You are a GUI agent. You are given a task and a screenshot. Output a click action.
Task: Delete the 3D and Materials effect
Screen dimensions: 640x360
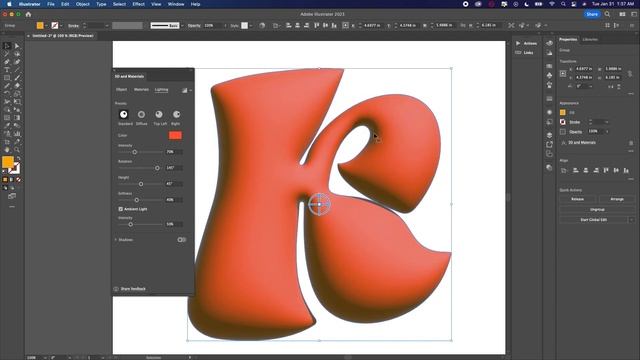[631, 143]
